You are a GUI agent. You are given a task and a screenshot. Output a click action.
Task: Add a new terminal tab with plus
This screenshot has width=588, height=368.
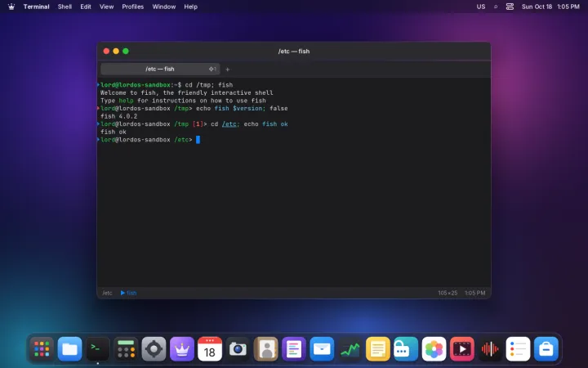[227, 69]
